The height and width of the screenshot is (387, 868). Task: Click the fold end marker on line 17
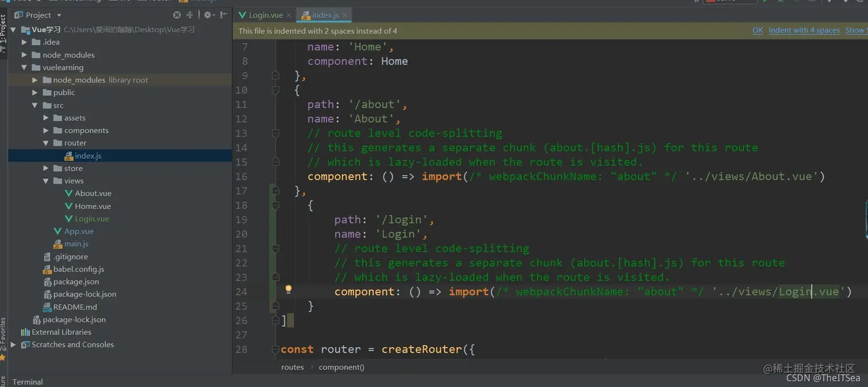tap(275, 191)
